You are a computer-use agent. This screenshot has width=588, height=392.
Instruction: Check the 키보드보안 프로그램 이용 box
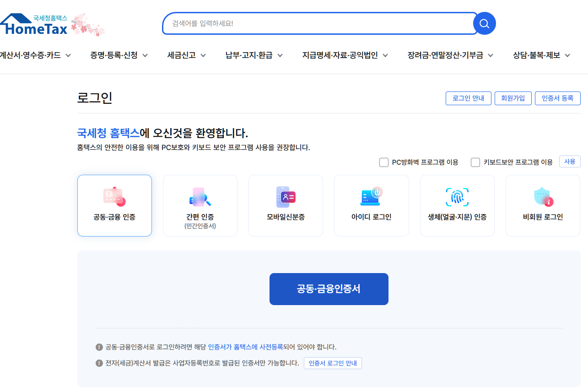(475, 161)
